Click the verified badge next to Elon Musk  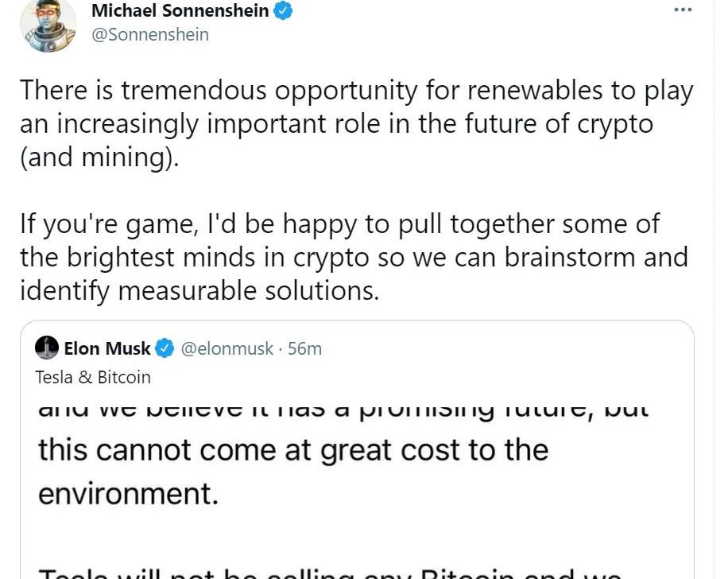point(165,348)
